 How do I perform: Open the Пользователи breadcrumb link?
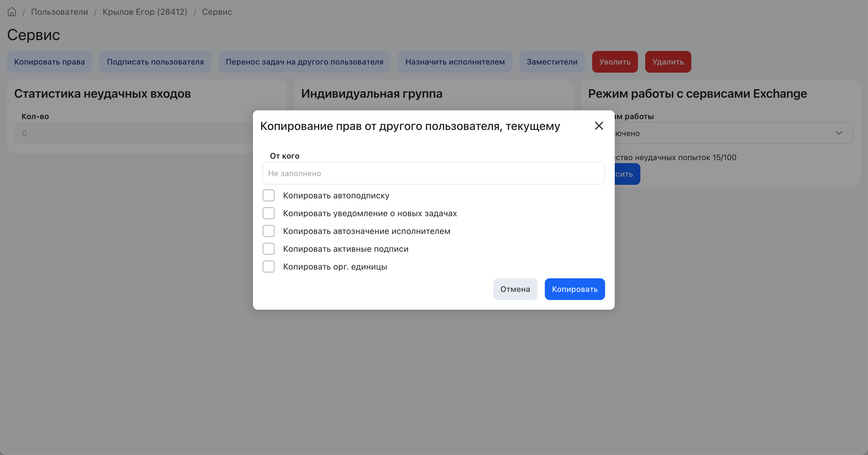click(59, 12)
